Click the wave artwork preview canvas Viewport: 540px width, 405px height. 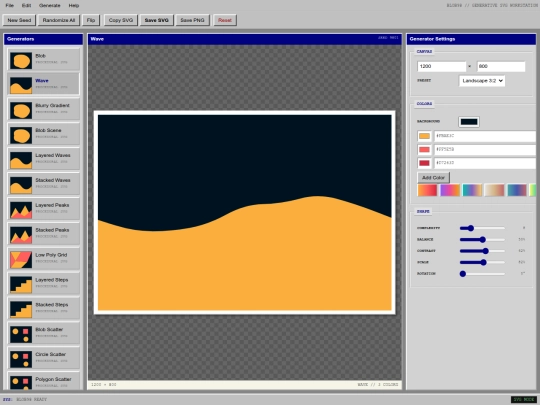point(245,212)
